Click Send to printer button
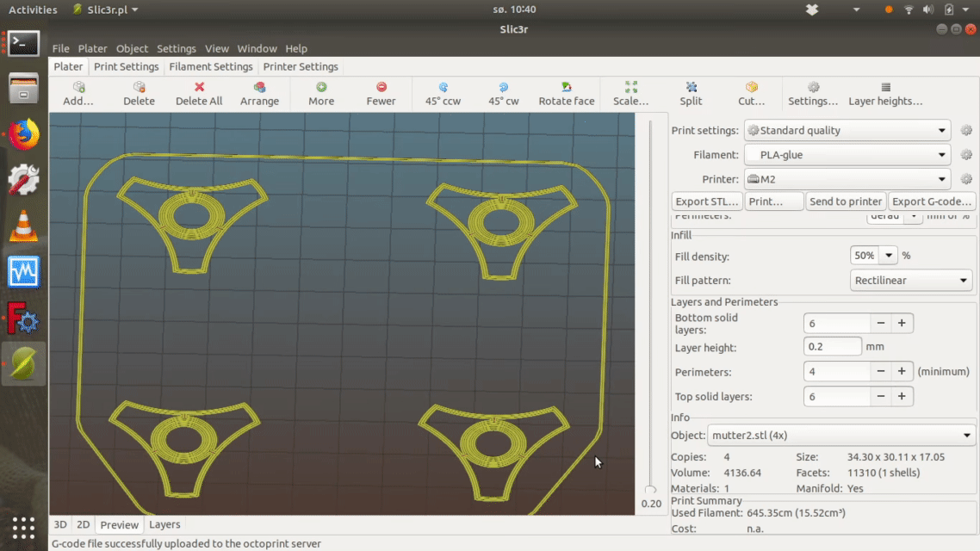This screenshot has height=551, width=980. click(x=846, y=201)
